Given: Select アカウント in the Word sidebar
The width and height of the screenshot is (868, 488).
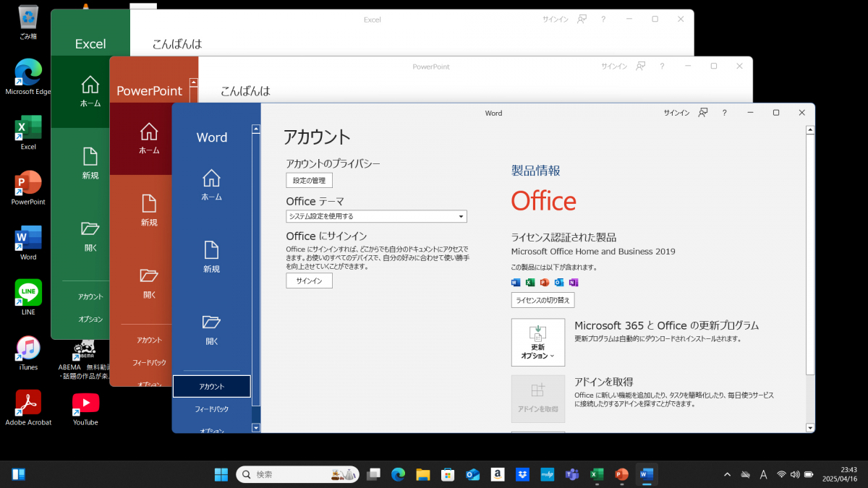Looking at the screenshot, I should coord(211,387).
